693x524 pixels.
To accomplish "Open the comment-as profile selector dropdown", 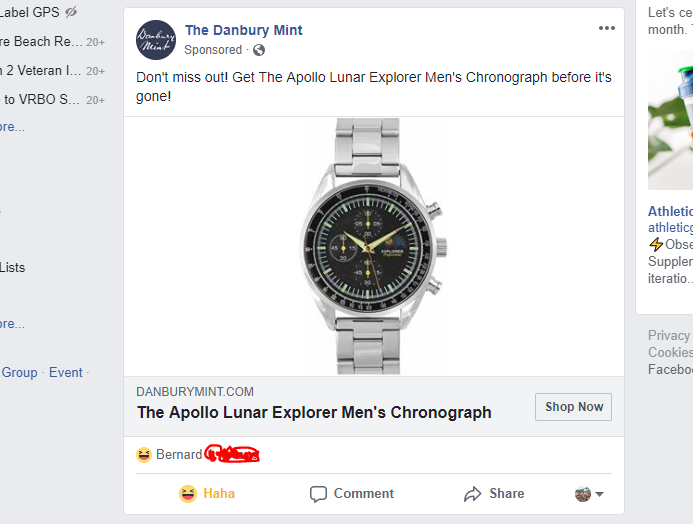I will [x=589, y=494].
